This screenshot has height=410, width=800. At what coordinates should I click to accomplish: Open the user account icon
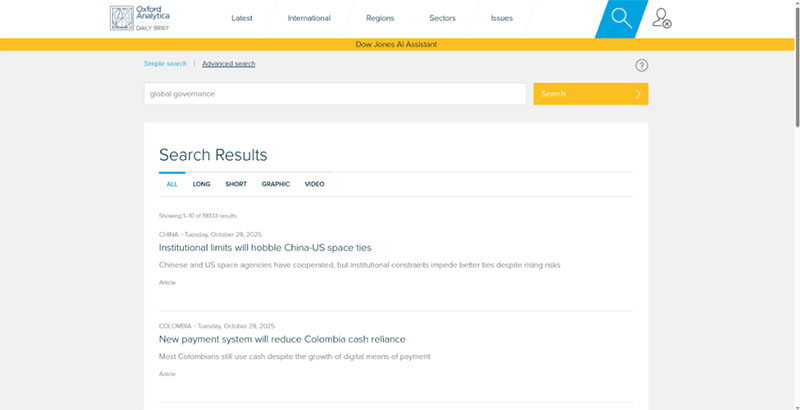(x=660, y=18)
